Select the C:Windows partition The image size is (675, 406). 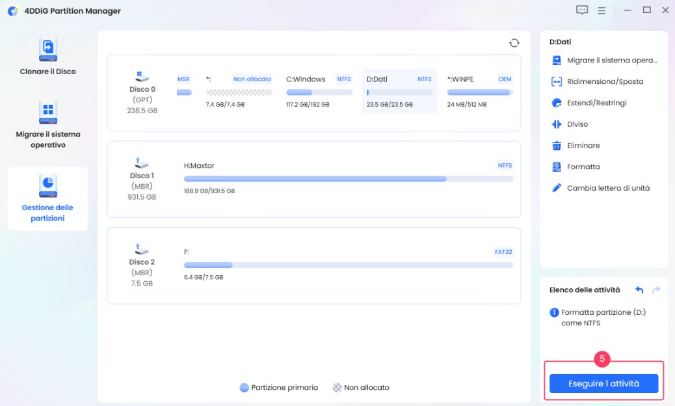point(319,91)
